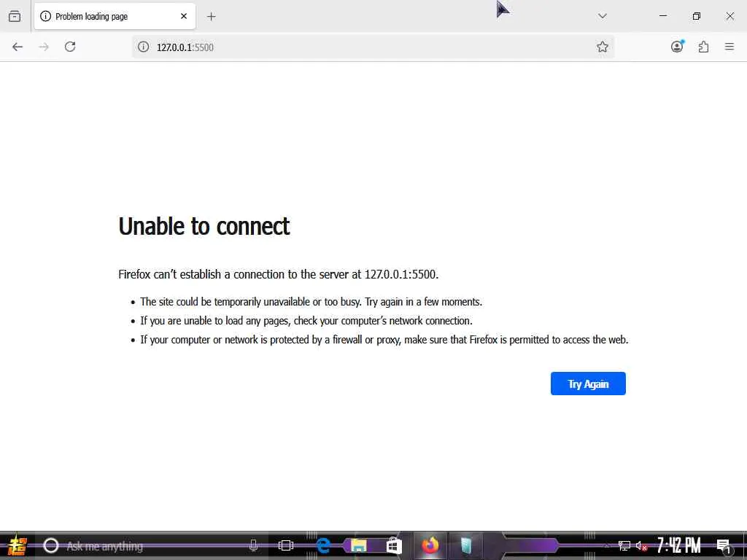
Task: Open Task View on taskbar
Action: pyautogui.click(x=286, y=545)
